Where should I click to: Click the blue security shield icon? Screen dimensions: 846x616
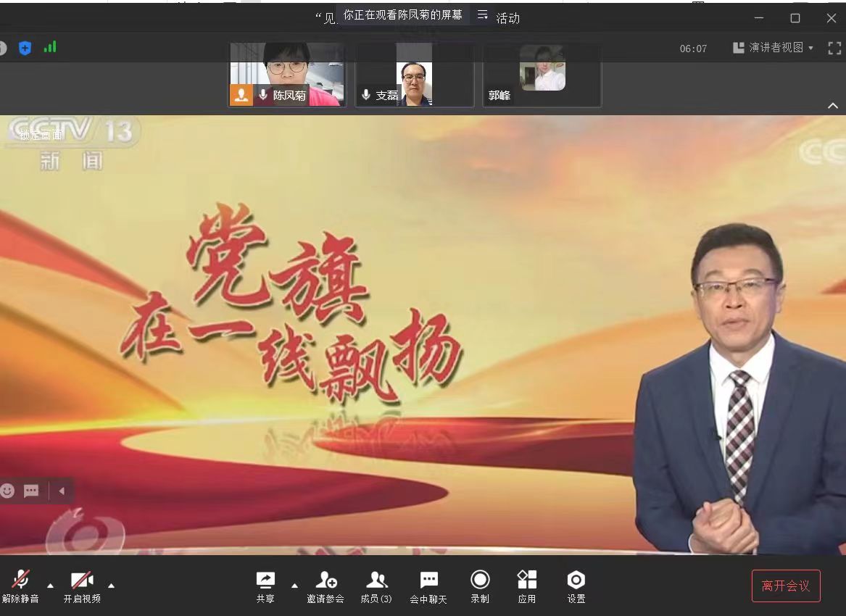[x=25, y=49]
